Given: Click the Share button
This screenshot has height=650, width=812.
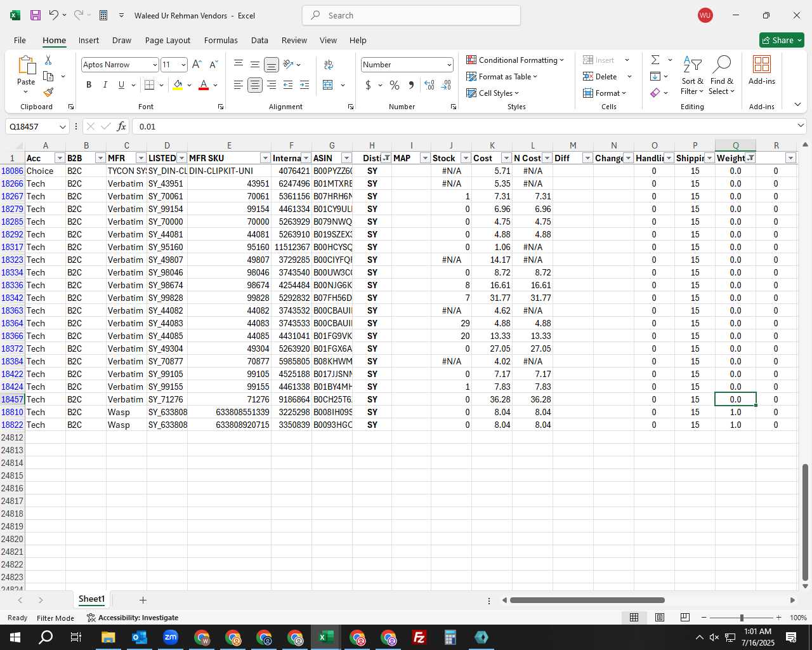Looking at the screenshot, I should pos(782,40).
